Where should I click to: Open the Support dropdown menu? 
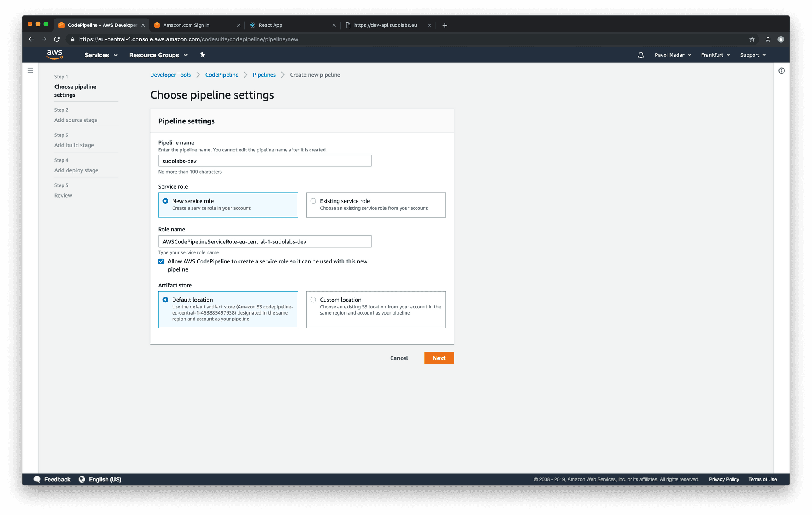tap(753, 55)
